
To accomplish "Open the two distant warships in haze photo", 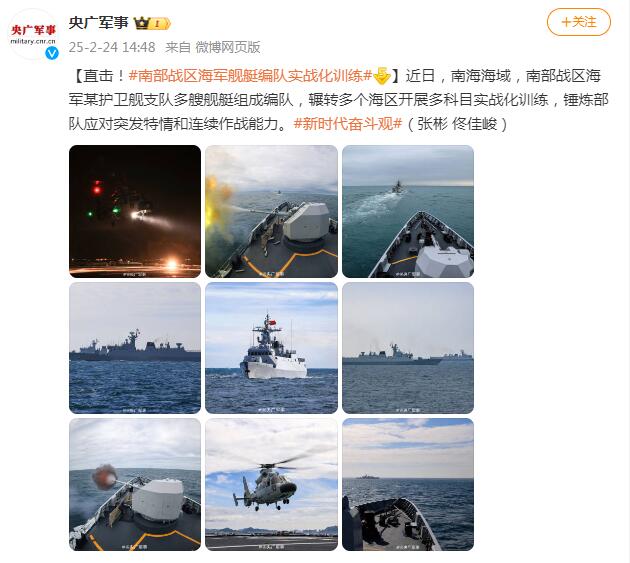I will [408, 348].
